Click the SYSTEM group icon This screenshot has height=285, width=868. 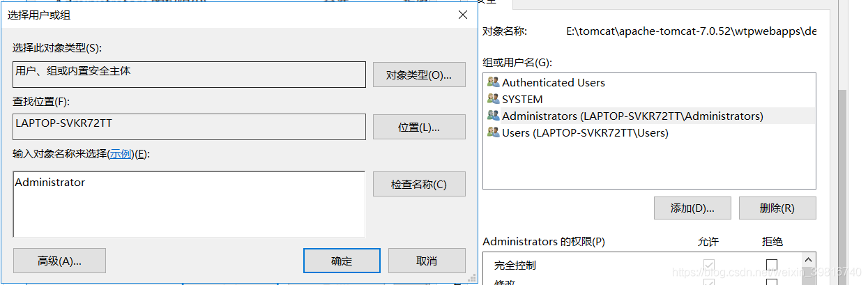pos(493,99)
